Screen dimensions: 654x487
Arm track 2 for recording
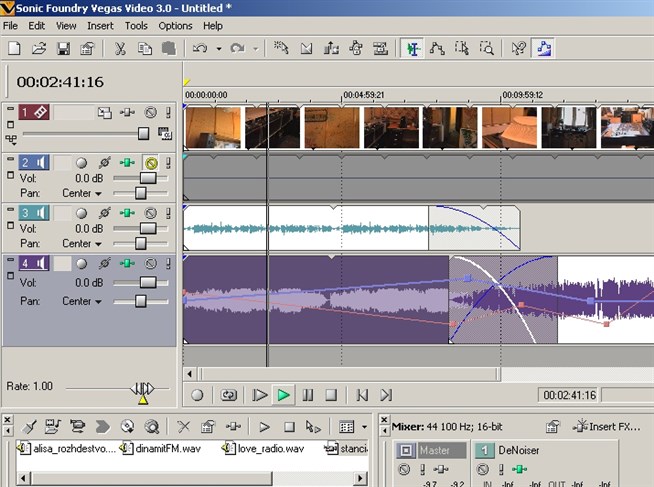(82, 163)
